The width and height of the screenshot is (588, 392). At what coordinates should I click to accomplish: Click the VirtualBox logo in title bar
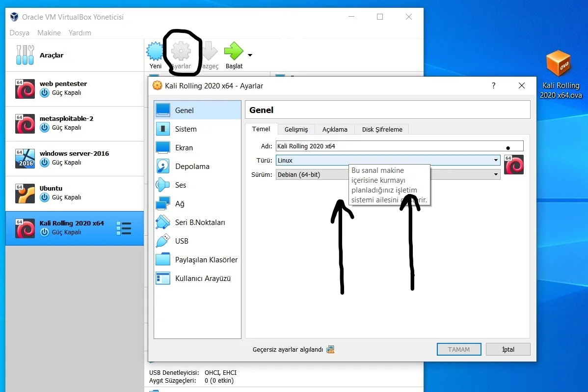[x=14, y=17]
